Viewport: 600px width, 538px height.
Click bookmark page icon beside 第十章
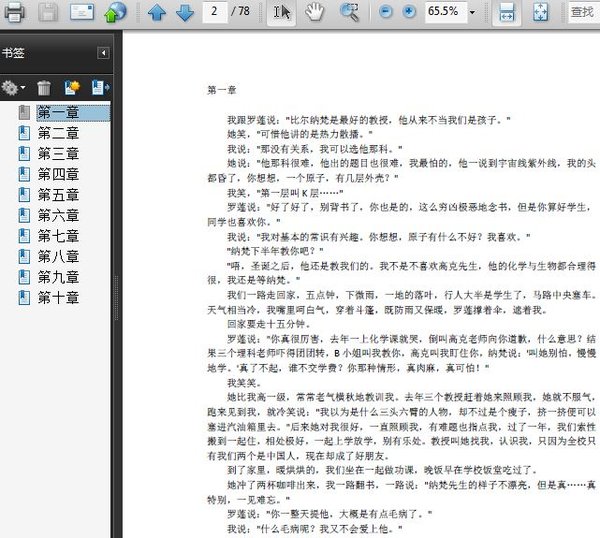click(x=24, y=298)
